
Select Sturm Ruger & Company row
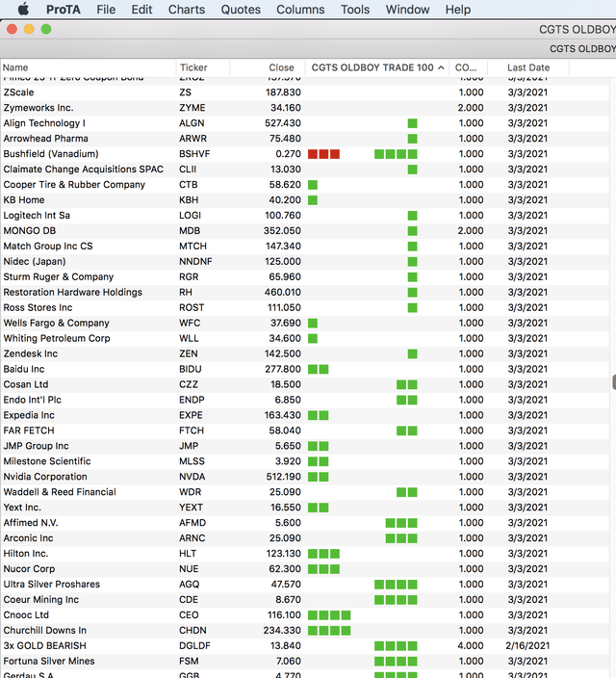pos(305,276)
